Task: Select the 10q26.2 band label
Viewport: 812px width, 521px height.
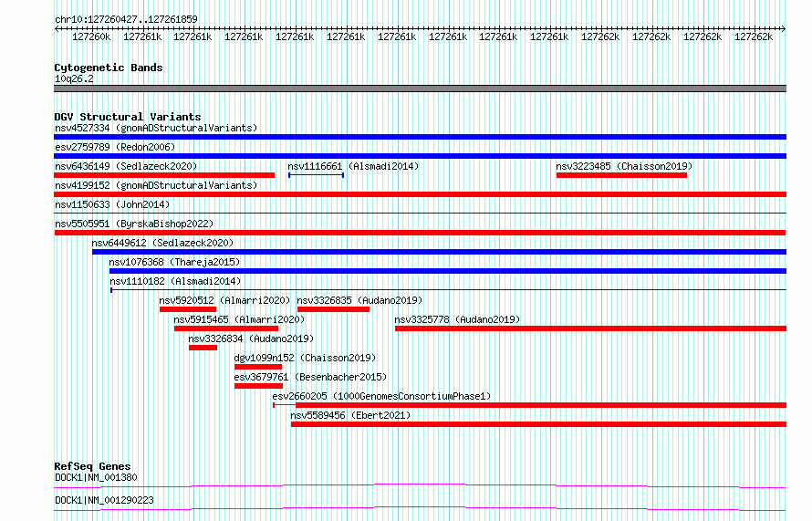Action: coord(74,78)
